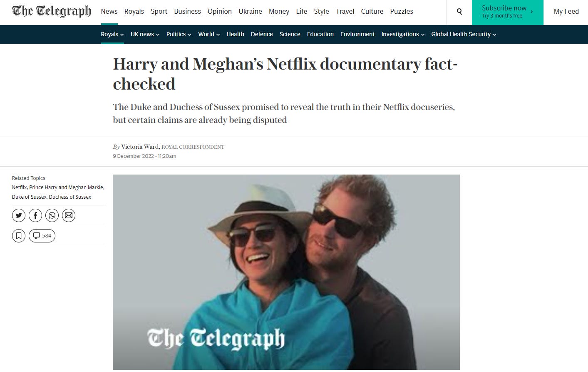Expand the UK news dropdown
This screenshot has width=588, height=372.
coord(145,34)
